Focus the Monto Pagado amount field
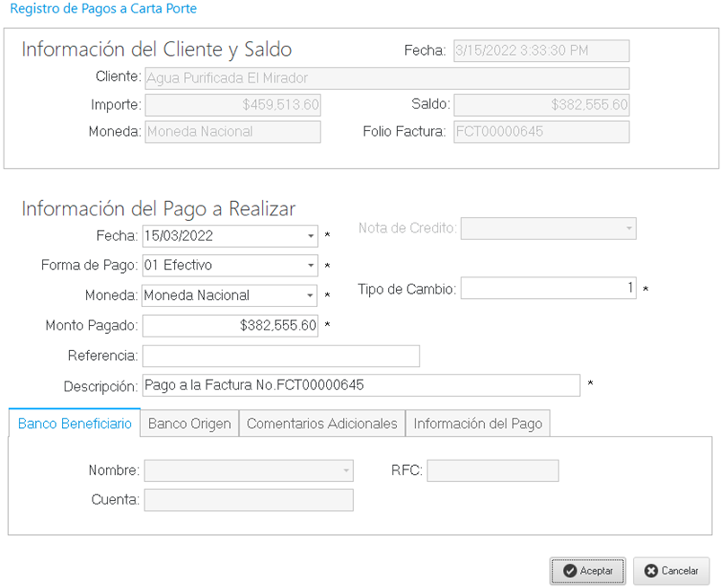This screenshot has height=588, width=722. click(x=230, y=326)
